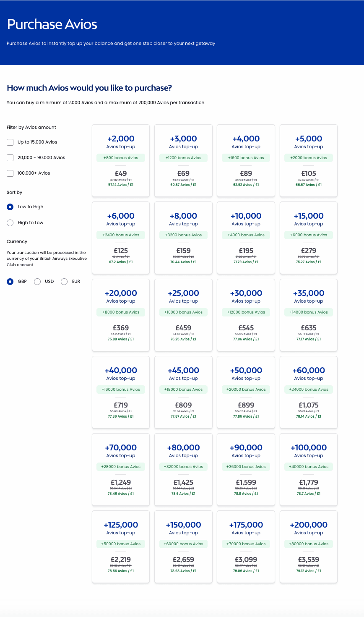Choose the +15,000 Avios top-up card
This screenshot has height=617, width=364.
click(x=309, y=238)
